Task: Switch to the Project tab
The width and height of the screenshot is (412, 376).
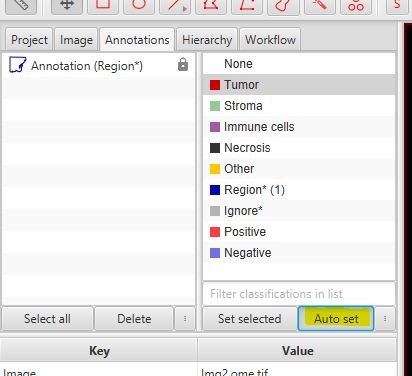Action: [x=29, y=40]
